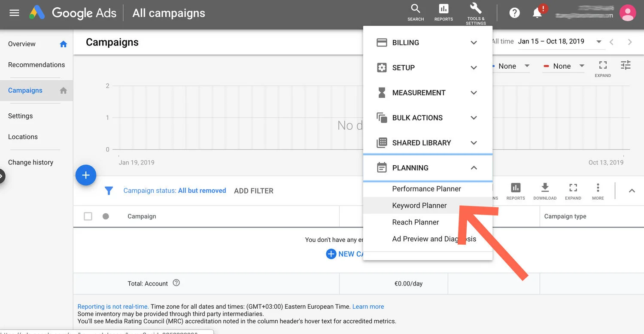Image resolution: width=644 pixels, height=334 pixels.
Task: Click the Download icon
Action: tap(545, 191)
